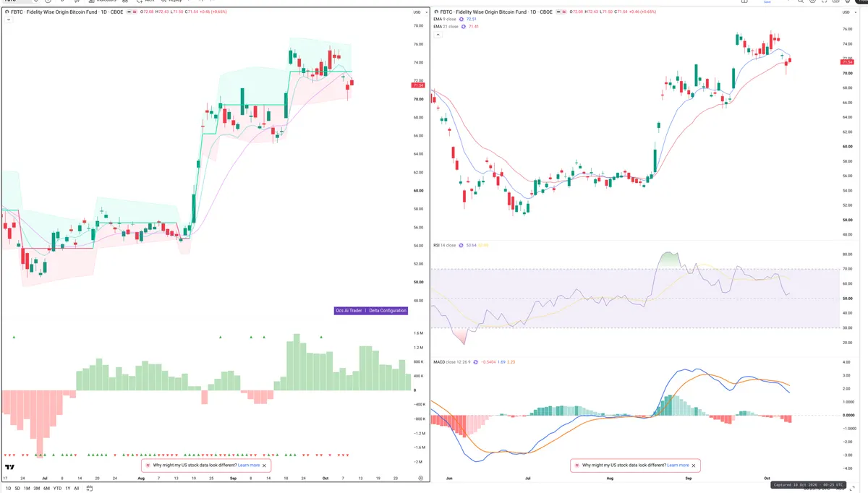Collapse the right chart indicator legend chevron
The image size is (868, 493).
437,35
